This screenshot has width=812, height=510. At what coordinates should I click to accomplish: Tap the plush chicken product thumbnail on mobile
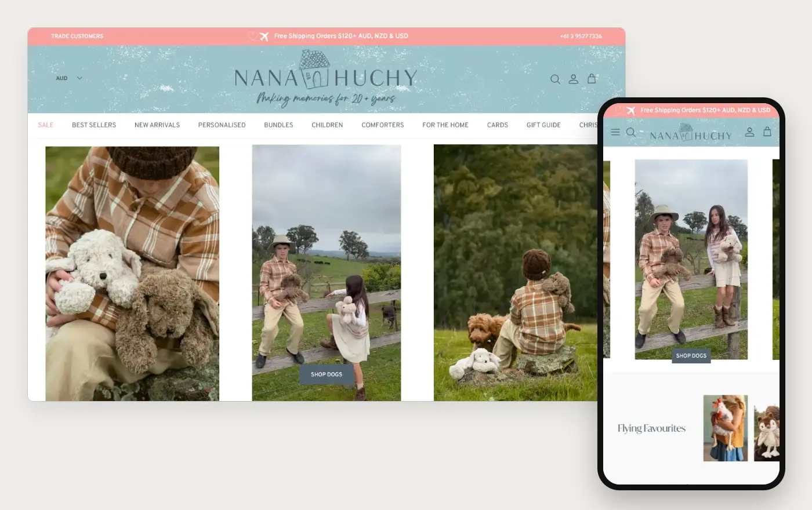726,428
